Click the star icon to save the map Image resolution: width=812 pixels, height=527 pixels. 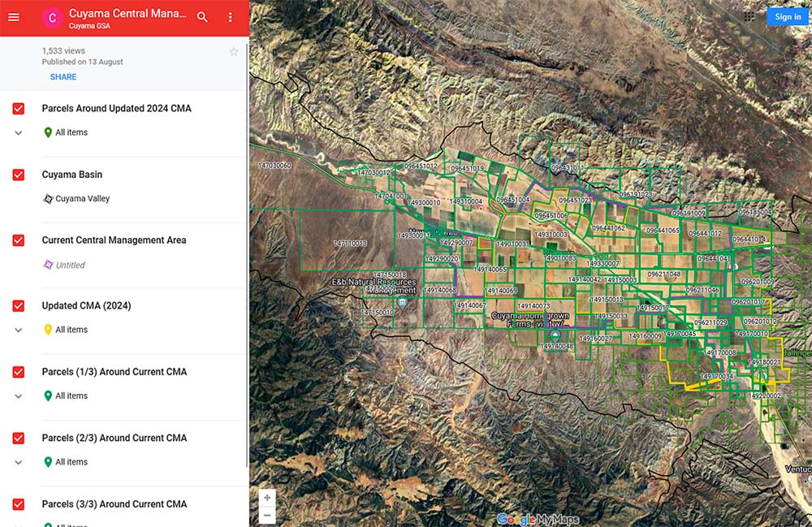(234, 51)
